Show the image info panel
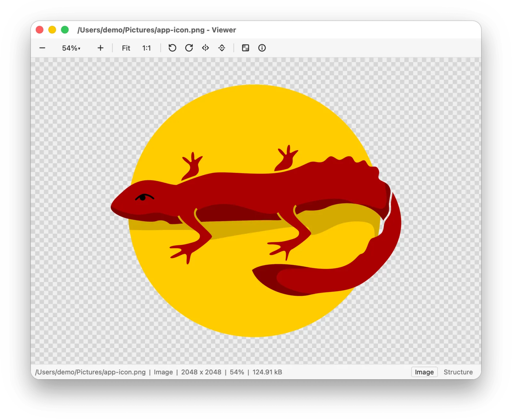Screen dimensions: 512x420 (x=262, y=48)
